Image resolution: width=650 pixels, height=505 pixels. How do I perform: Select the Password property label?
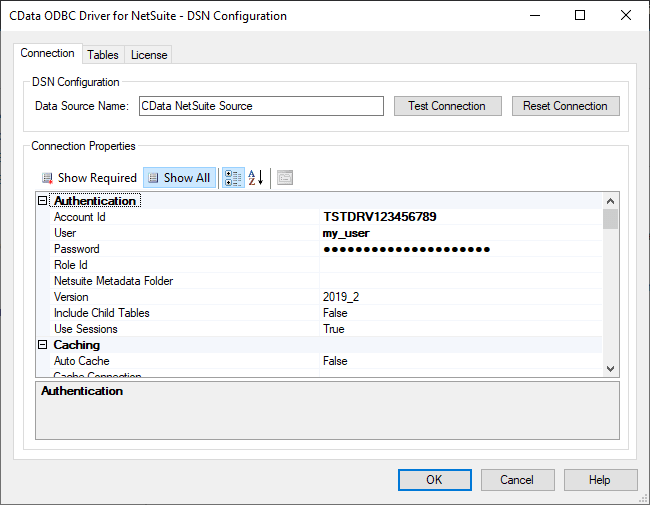point(77,249)
